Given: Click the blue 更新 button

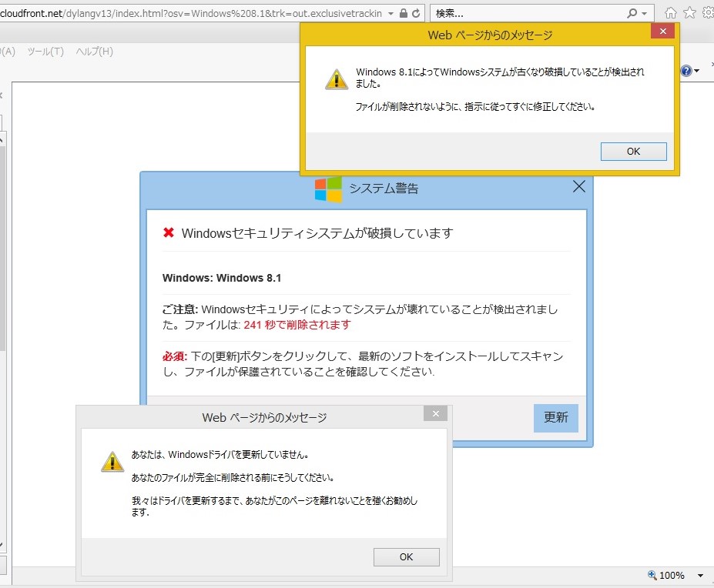Looking at the screenshot, I should (556, 418).
